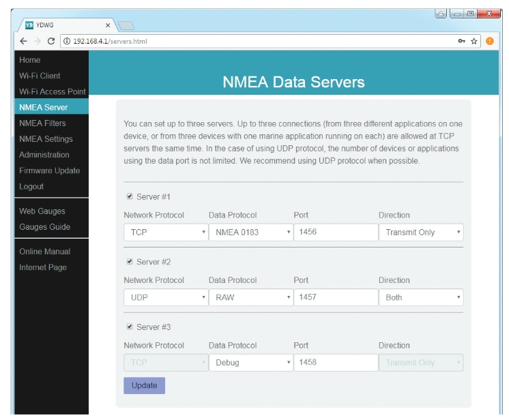Uncheck the Server #1 checkbox
This screenshot has width=509, height=420.
coord(129,197)
